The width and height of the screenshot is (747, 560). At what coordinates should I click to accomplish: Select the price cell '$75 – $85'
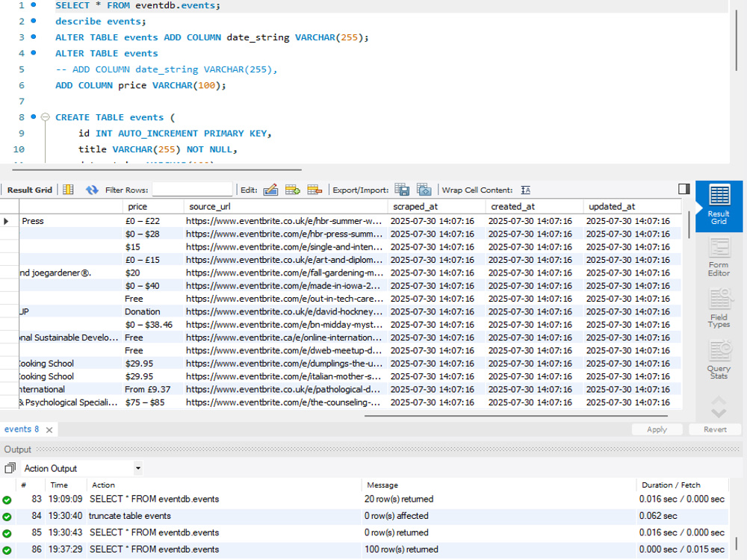(x=153, y=402)
